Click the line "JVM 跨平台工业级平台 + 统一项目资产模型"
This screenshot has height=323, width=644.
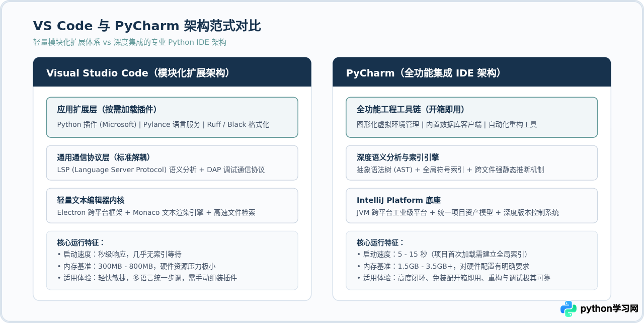coord(458,213)
